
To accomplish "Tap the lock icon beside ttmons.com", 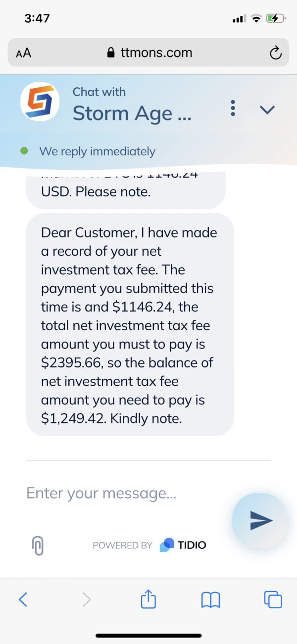I will click(x=111, y=53).
